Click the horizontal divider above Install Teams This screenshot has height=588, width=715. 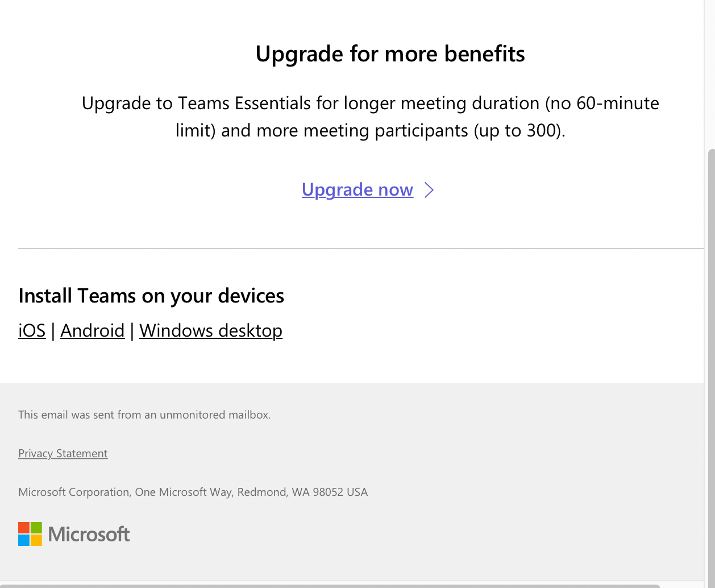point(360,249)
